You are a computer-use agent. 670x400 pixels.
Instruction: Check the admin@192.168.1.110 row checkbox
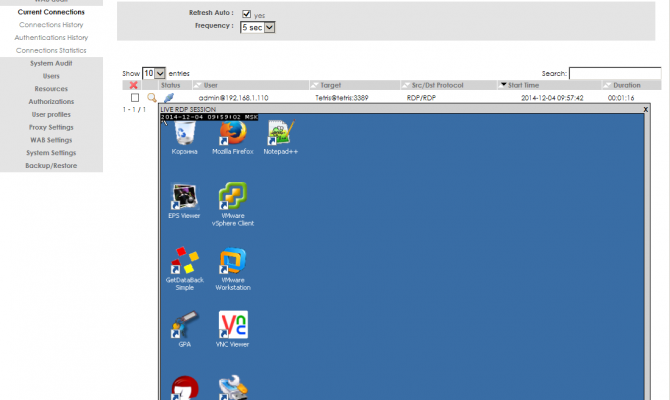tap(135, 98)
